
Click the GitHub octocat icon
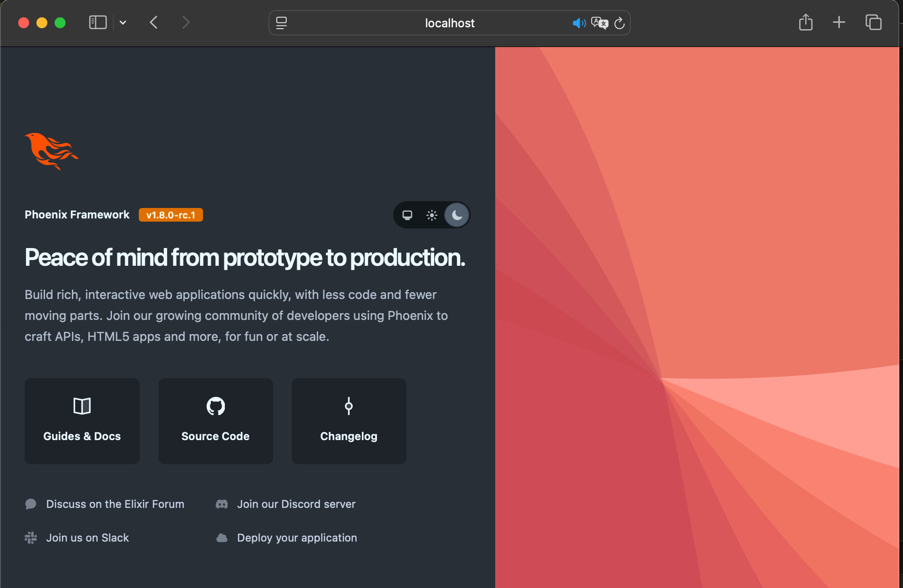(216, 406)
